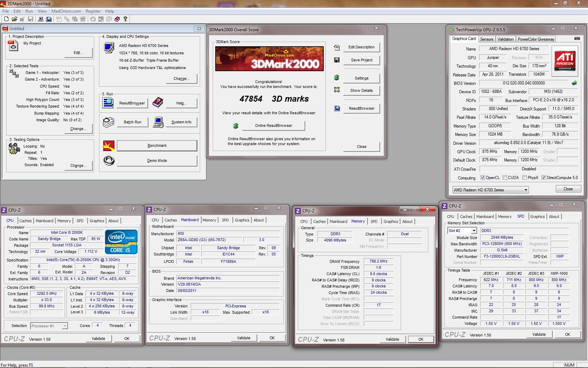Click the GPU-Z BIOS save chip icon
Image resolution: width=588 pixels, height=368 pixels.
coord(574,83)
